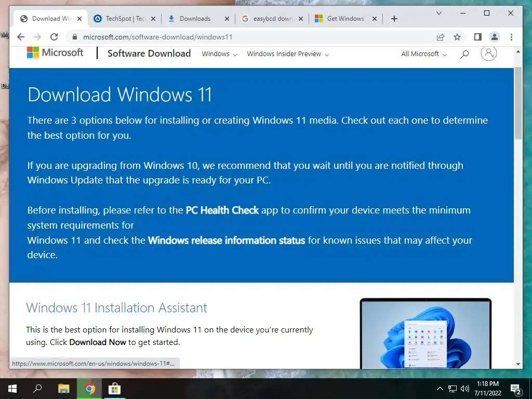
Task: Click the address bar URL
Action: tap(158, 37)
